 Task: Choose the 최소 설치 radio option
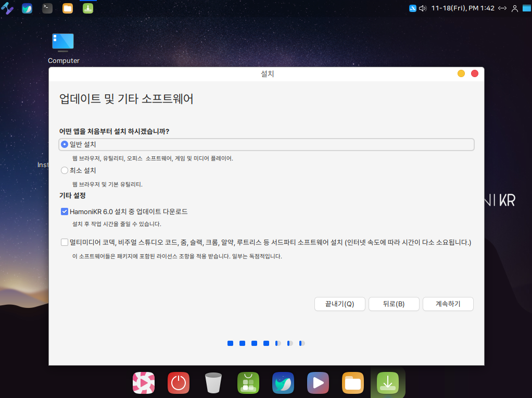[x=65, y=170]
